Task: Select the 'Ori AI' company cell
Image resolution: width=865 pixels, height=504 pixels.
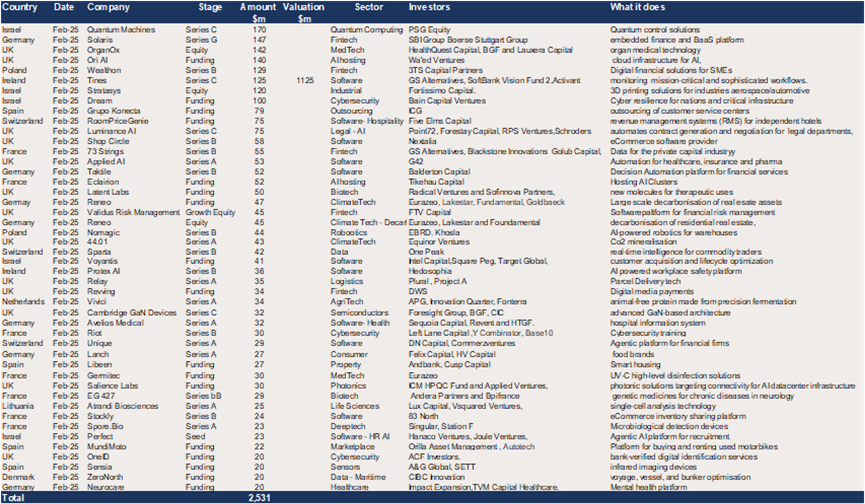Action: tap(97, 60)
